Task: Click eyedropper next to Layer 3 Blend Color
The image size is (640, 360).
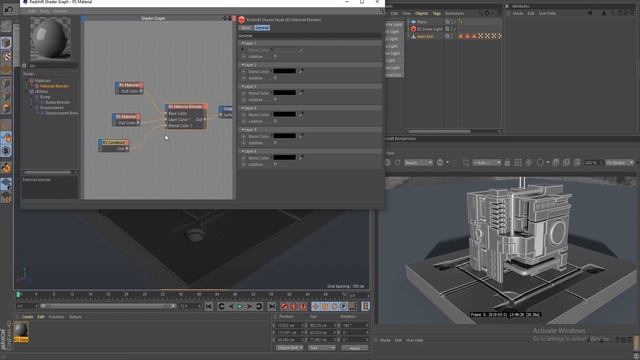Action: pos(301,93)
